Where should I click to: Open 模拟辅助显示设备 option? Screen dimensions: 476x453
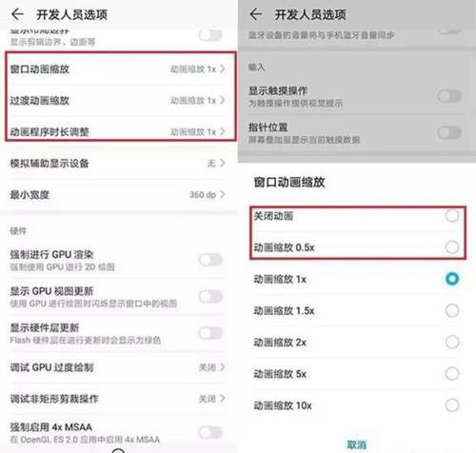click(118, 164)
